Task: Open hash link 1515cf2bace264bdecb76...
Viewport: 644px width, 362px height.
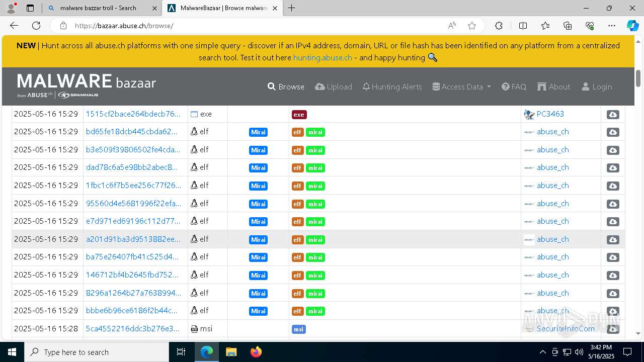Action: [x=133, y=114]
